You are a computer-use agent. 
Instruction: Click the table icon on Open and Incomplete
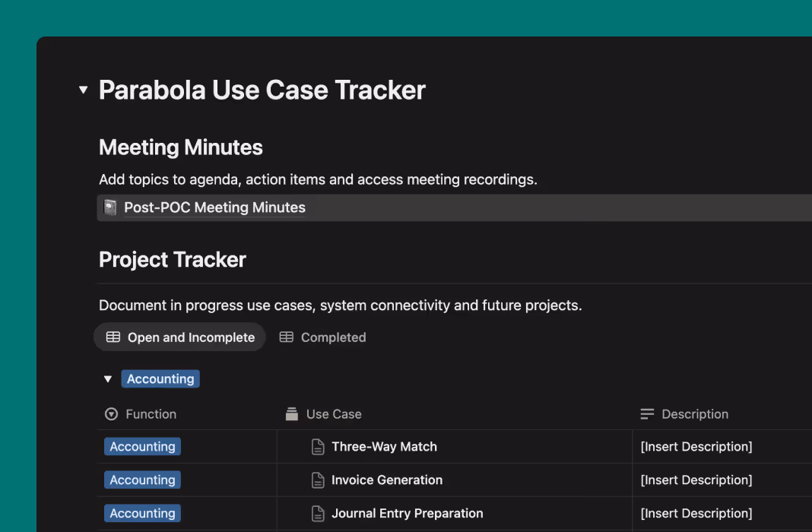click(x=113, y=337)
